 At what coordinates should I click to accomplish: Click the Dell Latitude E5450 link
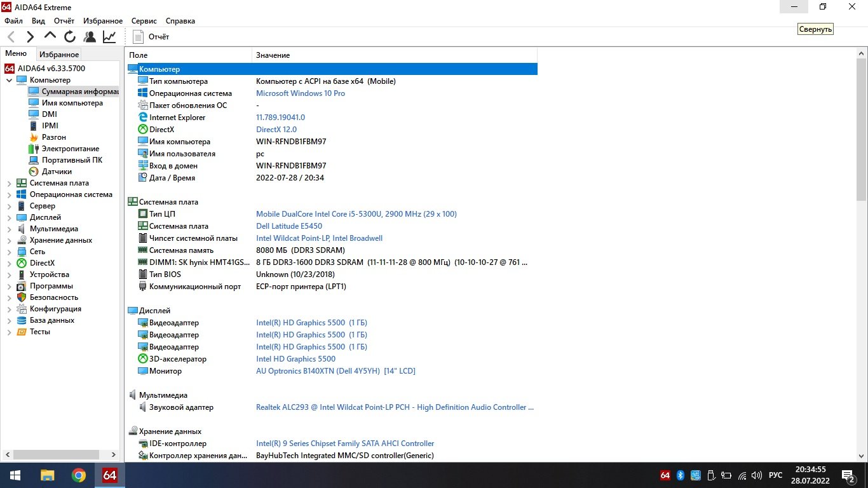pos(289,226)
